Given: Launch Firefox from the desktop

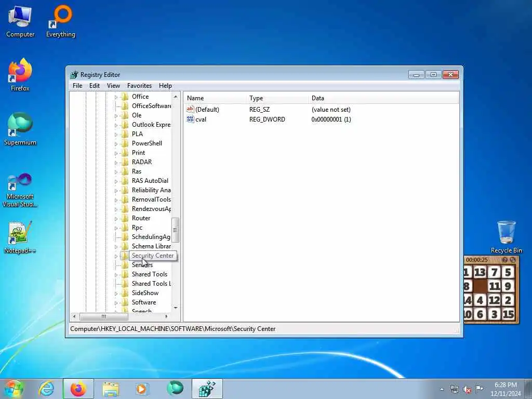Looking at the screenshot, I should click(x=20, y=75).
